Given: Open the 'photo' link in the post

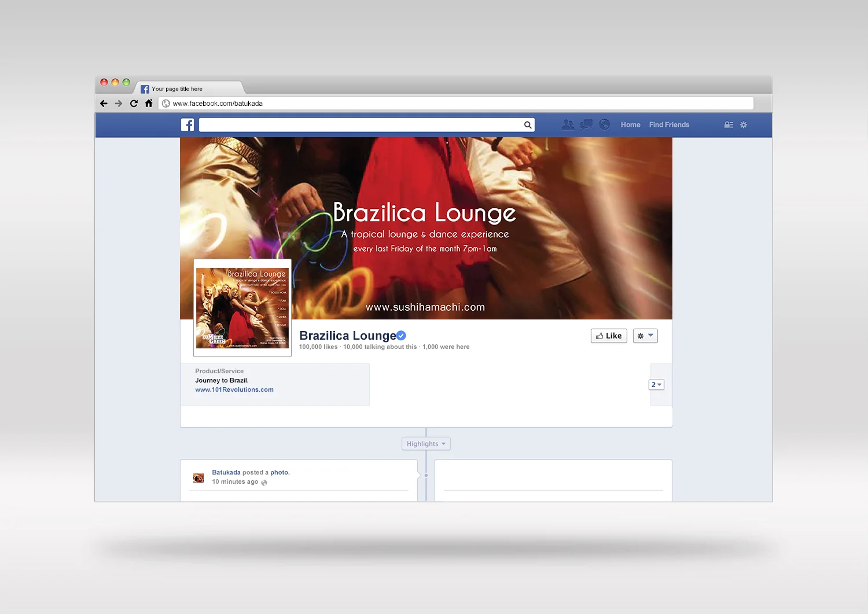Looking at the screenshot, I should click(x=279, y=472).
